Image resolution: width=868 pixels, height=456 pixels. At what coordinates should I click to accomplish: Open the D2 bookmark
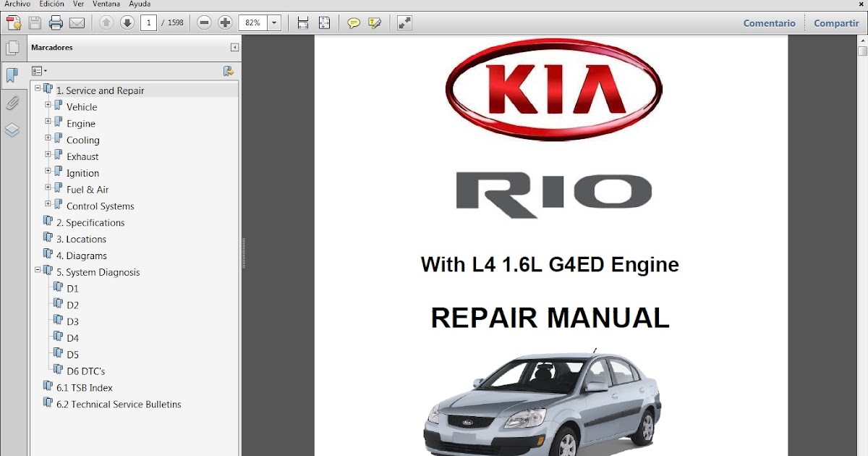coord(72,305)
